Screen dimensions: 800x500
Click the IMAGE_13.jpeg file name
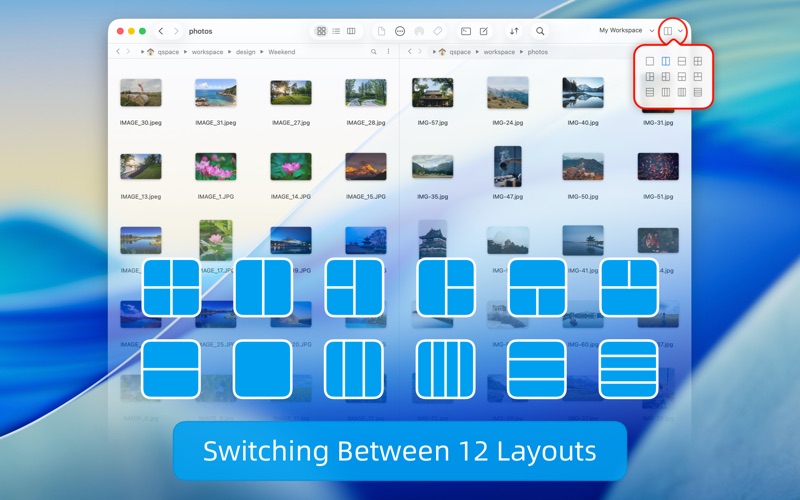tap(141, 196)
